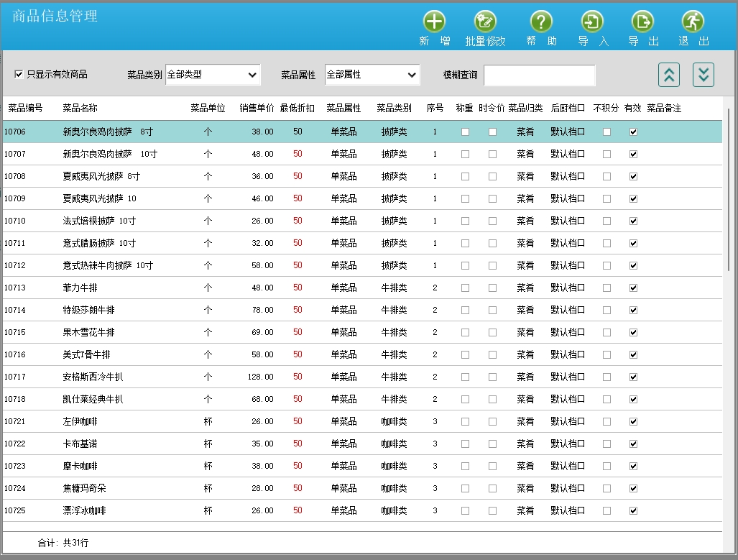Click the 菜品名称 column header
Viewport: 738px width, 560px height.
(x=80, y=109)
